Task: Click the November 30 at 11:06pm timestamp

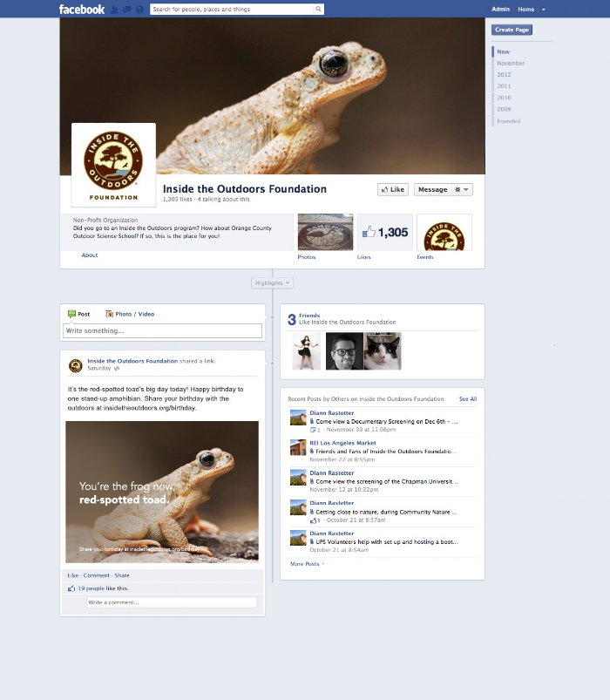Action: click(361, 430)
